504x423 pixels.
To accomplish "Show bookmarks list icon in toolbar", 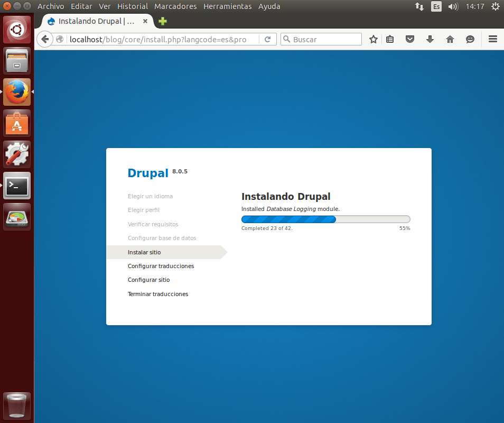I will [390, 40].
